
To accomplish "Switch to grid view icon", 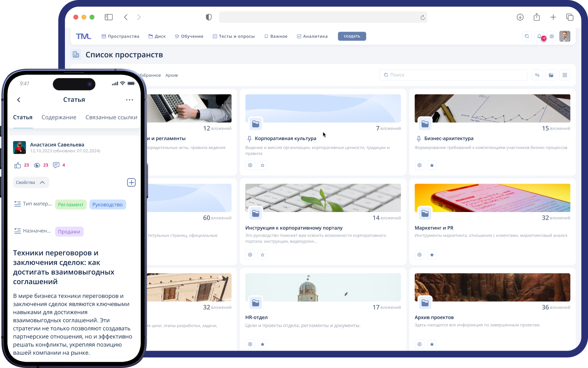I will (x=565, y=75).
